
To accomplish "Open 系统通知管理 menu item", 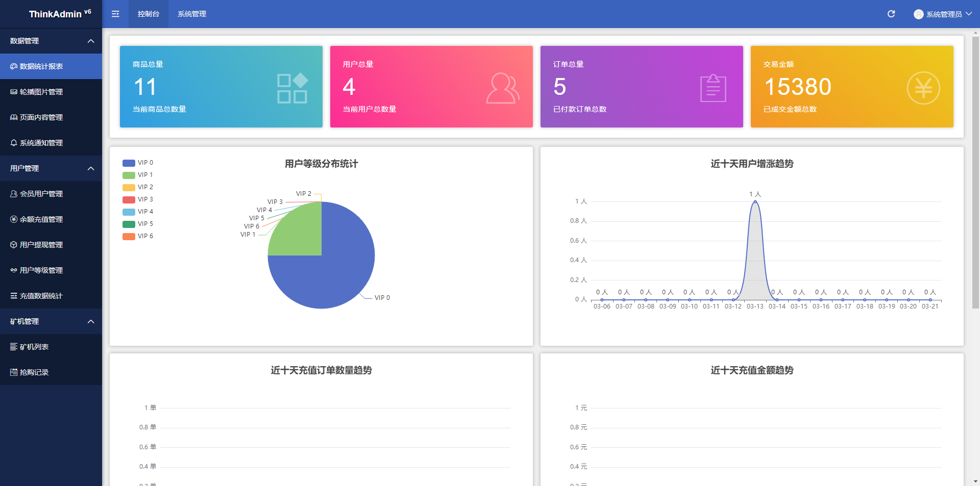I will tap(51, 143).
